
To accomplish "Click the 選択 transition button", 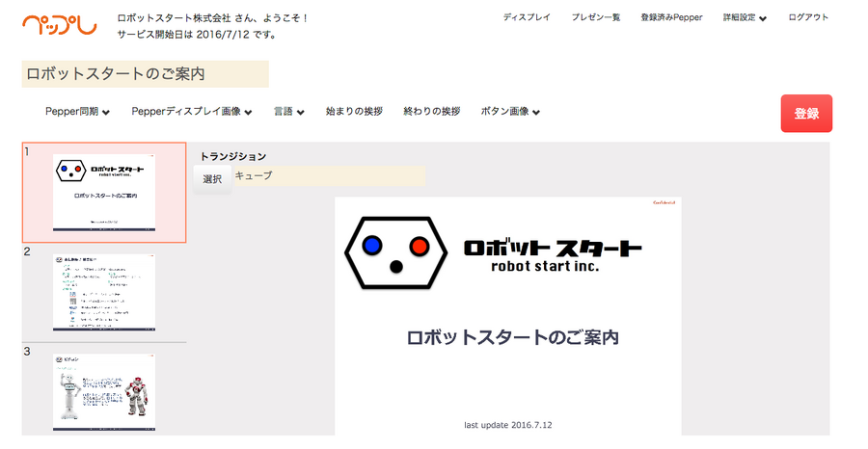I will (x=212, y=178).
